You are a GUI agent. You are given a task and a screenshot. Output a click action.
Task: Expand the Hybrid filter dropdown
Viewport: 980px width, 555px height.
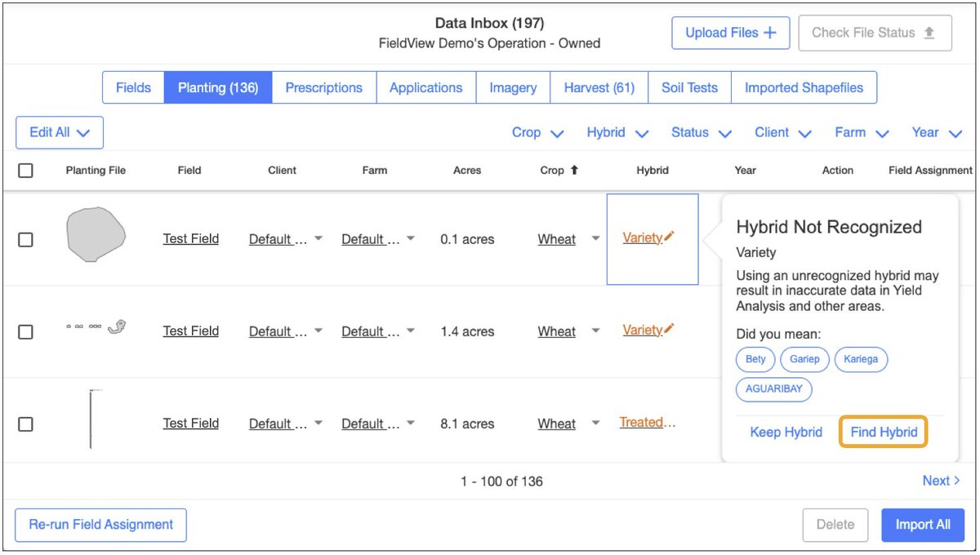(618, 132)
